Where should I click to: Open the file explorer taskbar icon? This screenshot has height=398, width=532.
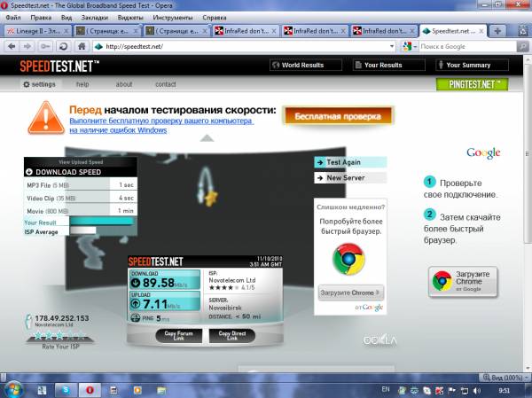(161, 390)
